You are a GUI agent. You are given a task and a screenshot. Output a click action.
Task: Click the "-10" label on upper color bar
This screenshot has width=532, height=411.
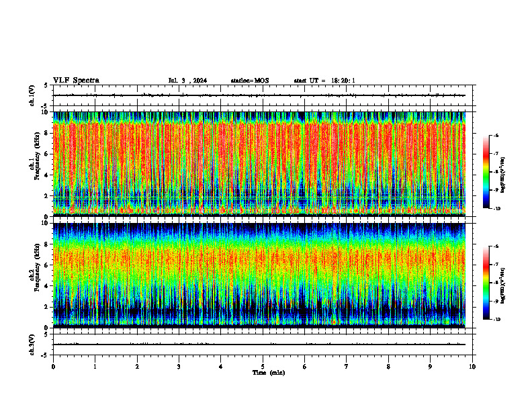tap(495, 209)
